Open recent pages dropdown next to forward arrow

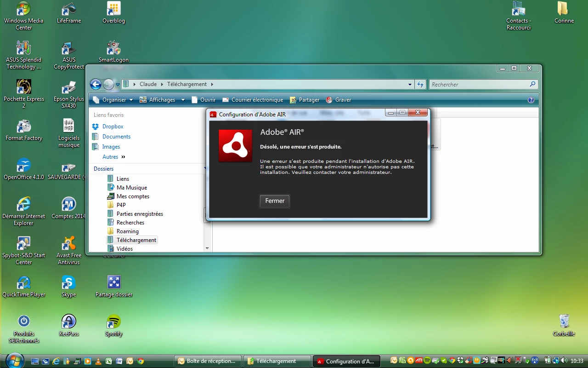(x=118, y=85)
